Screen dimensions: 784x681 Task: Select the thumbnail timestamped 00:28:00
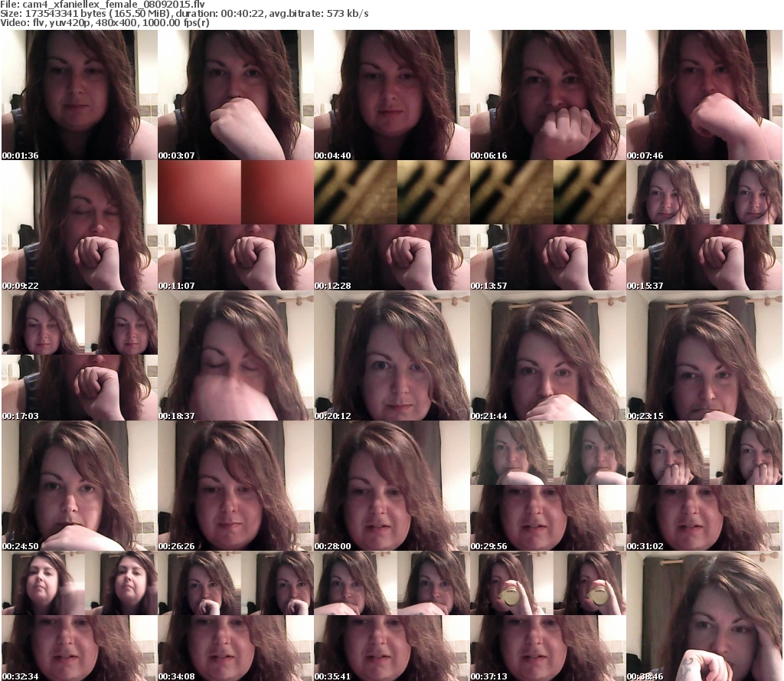(x=392, y=486)
